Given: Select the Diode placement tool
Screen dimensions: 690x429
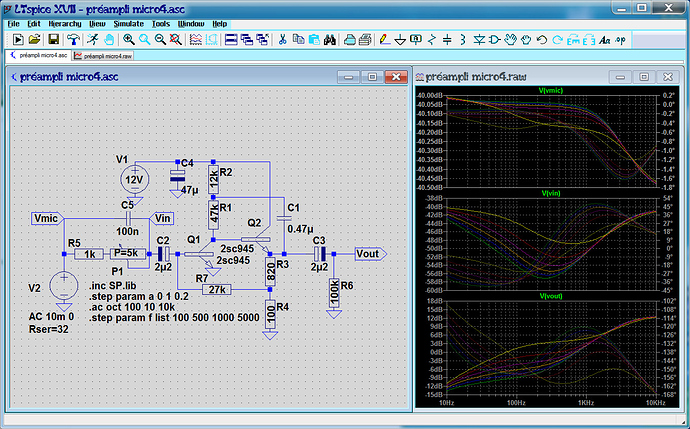Looking at the screenshot, I should tap(479, 40).
